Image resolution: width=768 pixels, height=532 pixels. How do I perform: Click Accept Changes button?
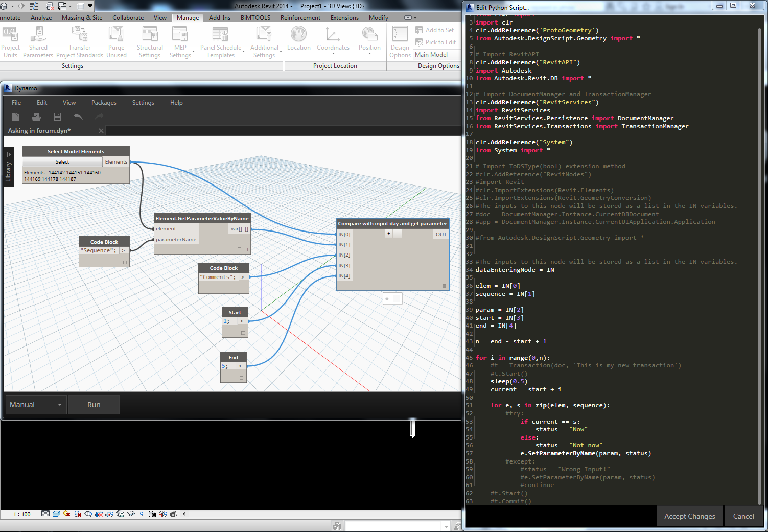[689, 516]
